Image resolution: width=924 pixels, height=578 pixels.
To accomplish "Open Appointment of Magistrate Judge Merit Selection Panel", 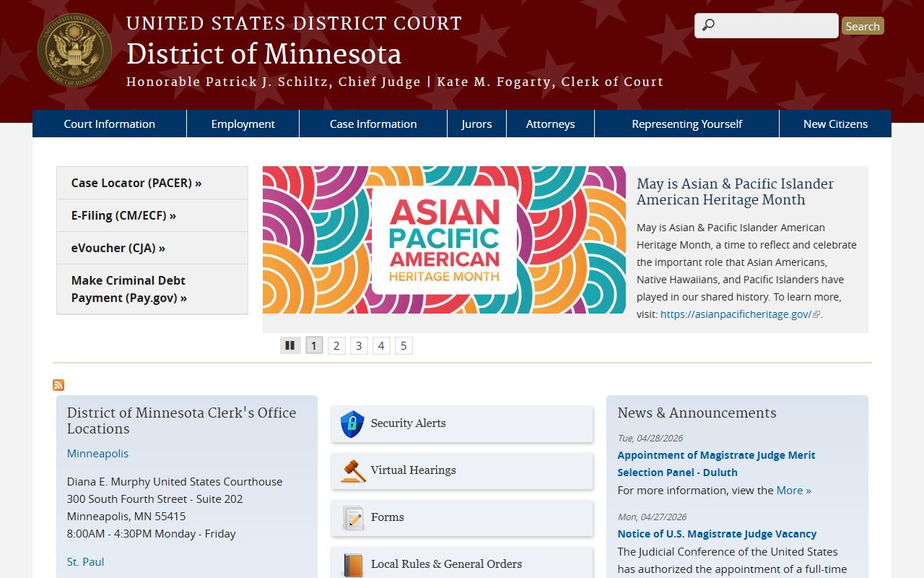I will tap(716, 464).
